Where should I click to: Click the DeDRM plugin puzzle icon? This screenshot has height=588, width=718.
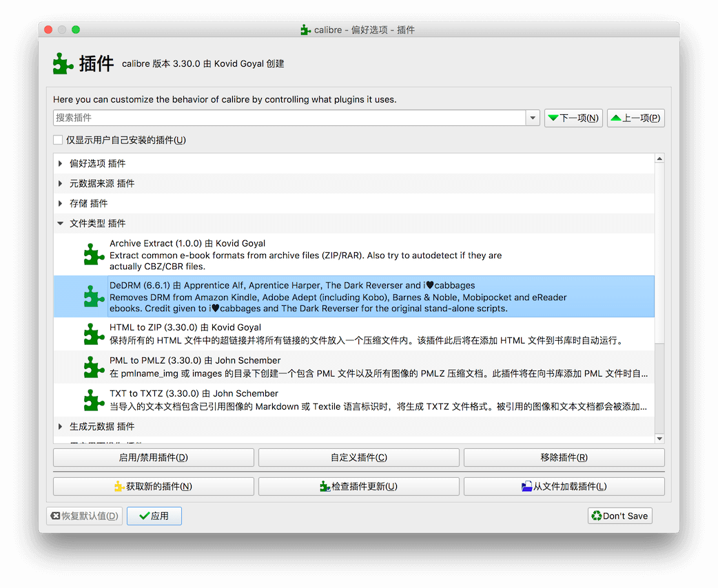pyautogui.click(x=94, y=297)
